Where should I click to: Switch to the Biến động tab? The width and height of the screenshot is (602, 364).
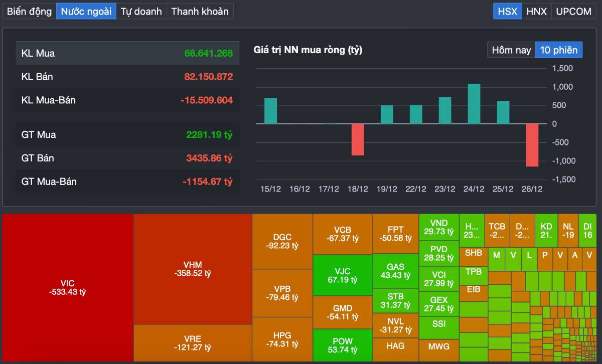pos(29,11)
